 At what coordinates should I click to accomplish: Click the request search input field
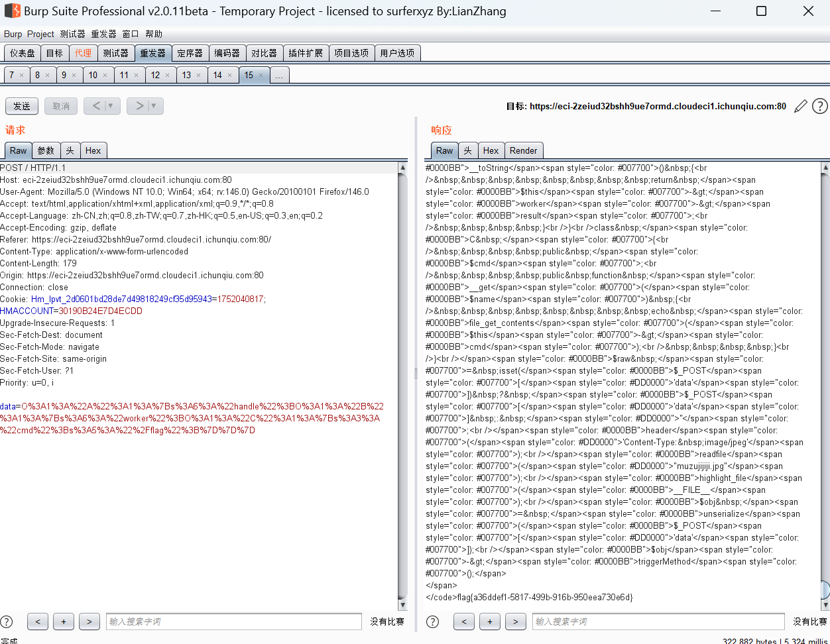(235, 621)
